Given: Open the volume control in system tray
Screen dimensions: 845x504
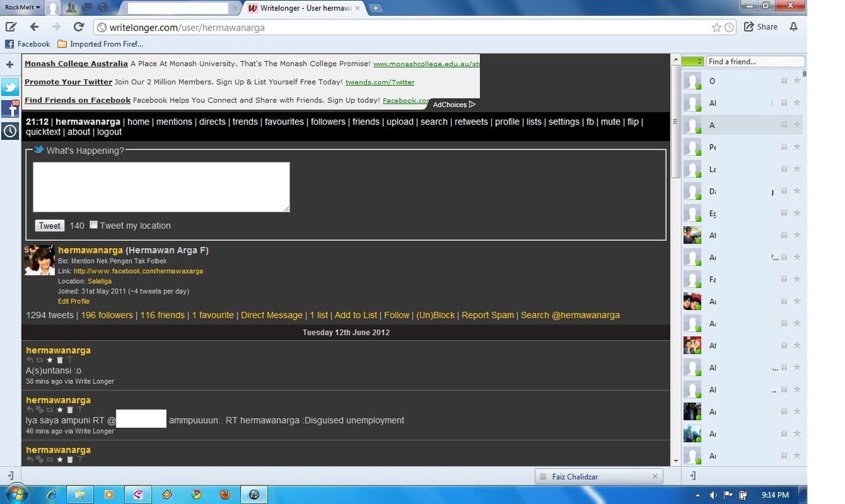Looking at the screenshot, I should [713, 495].
